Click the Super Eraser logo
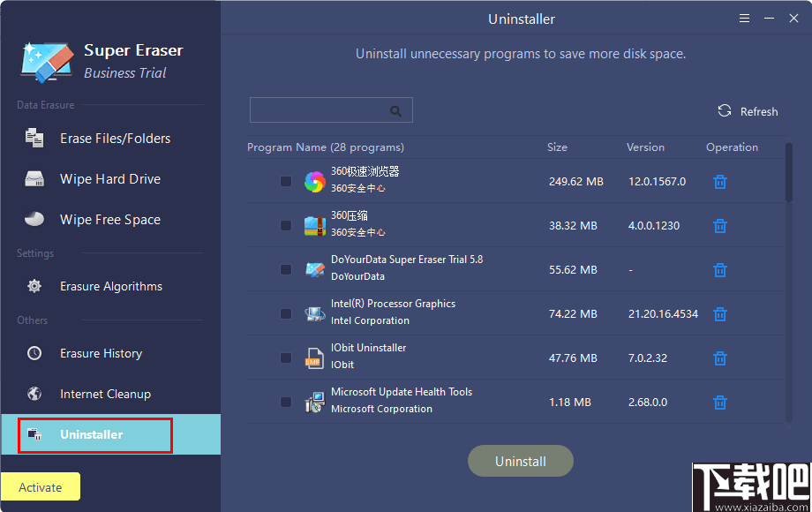 (46, 60)
